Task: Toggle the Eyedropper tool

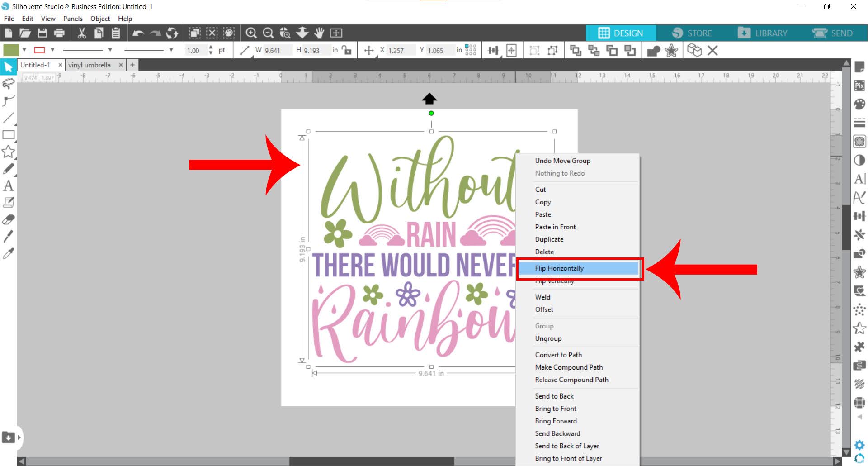Action: 8,253
